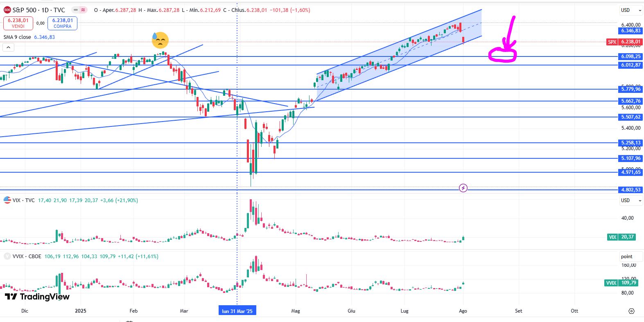This screenshot has height=322, width=644.
Task: Click the 6.346,83 SMA price axis label
Action: pyautogui.click(x=630, y=31)
